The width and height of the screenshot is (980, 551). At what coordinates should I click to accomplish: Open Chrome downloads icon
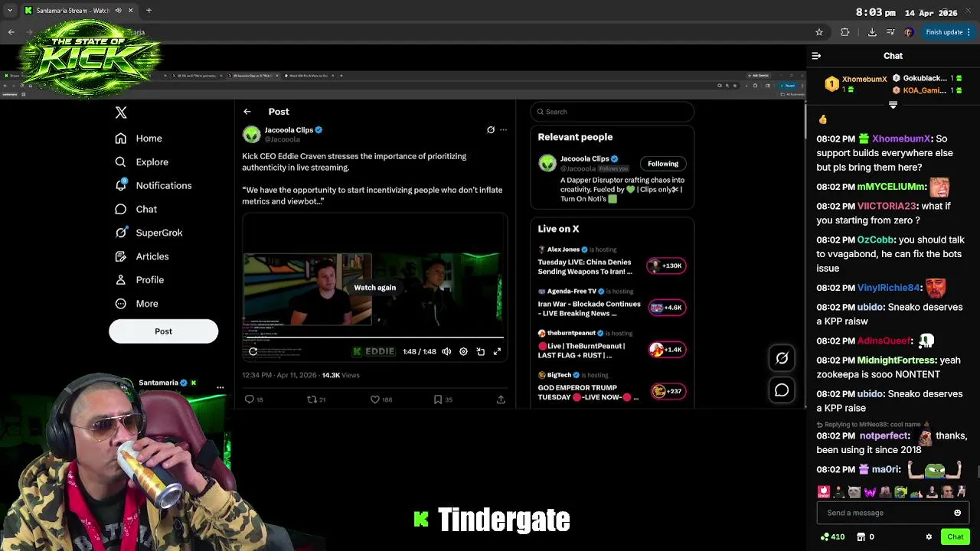pyautogui.click(x=872, y=32)
